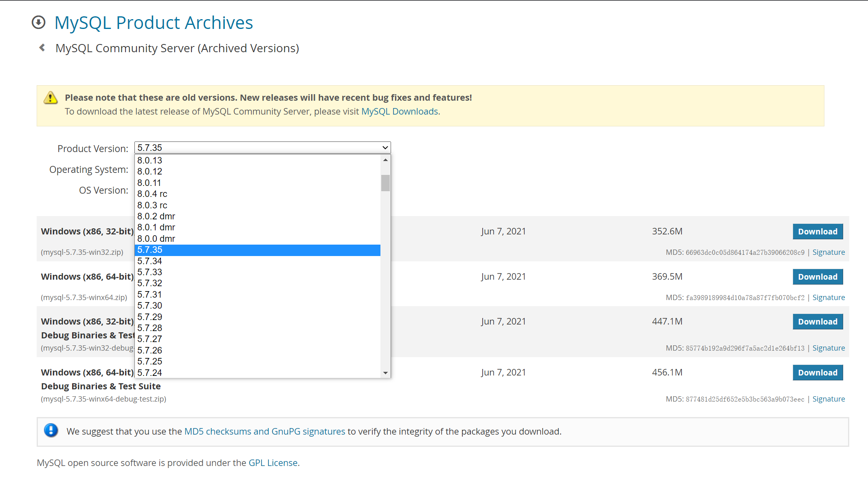This screenshot has height=477, width=868.
Task: Click the circular download icon beside MySQL Product Archives
Action: [x=39, y=23]
